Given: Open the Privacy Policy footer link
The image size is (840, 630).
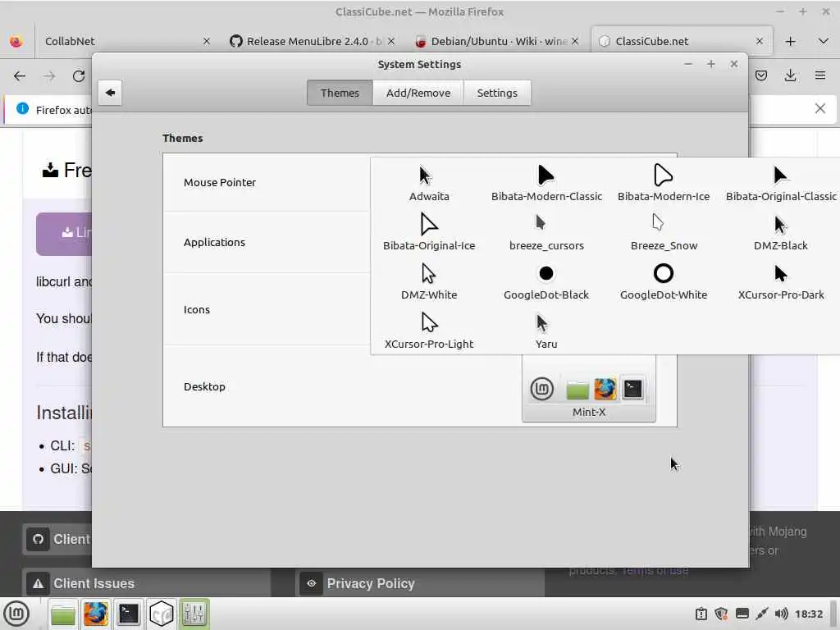Looking at the screenshot, I should click(x=420, y=583).
